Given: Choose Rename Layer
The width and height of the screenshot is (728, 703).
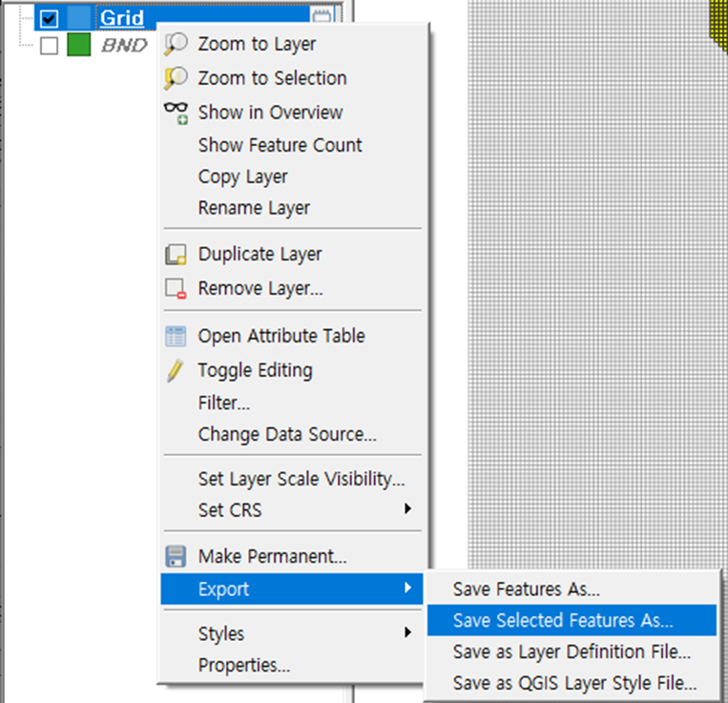Looking at the screenshot, I should pyautogui.click(x=292, y=208).
